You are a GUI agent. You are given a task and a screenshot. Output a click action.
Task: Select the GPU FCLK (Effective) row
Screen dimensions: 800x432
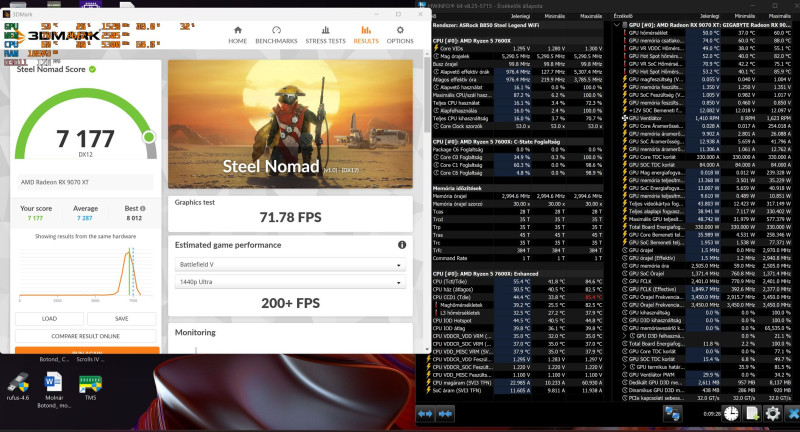coord(707,289)
